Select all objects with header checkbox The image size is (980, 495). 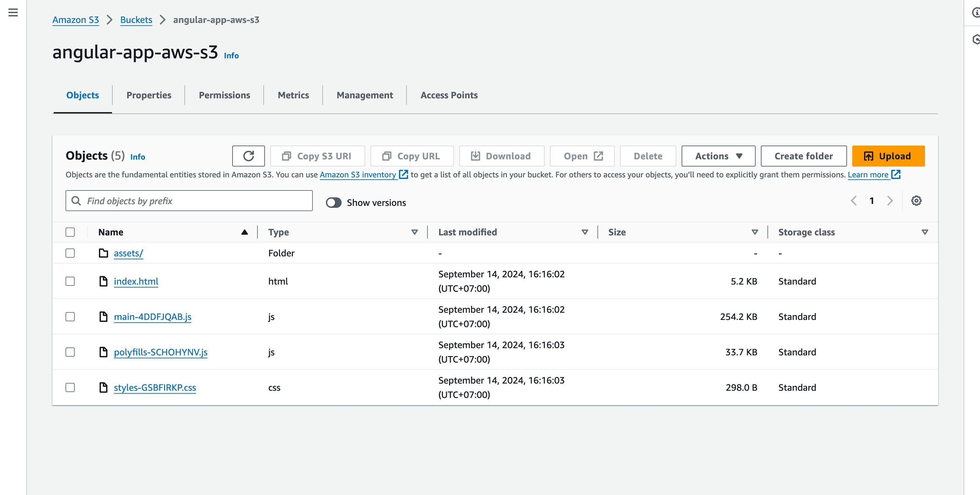pos(70,232)
